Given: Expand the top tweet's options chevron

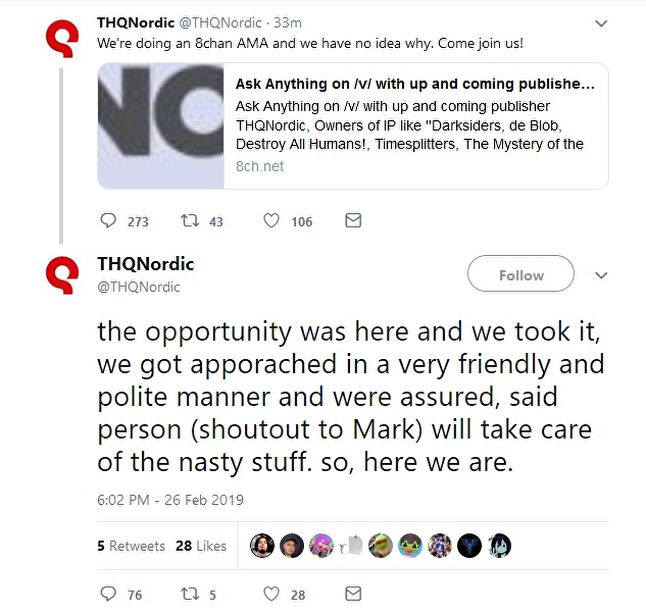Looking at the screenshot, I should 601,23.
